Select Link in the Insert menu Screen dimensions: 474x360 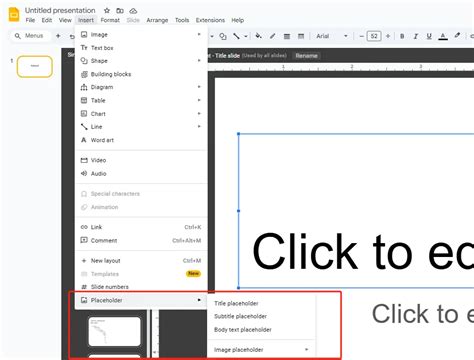click(141, 227)
